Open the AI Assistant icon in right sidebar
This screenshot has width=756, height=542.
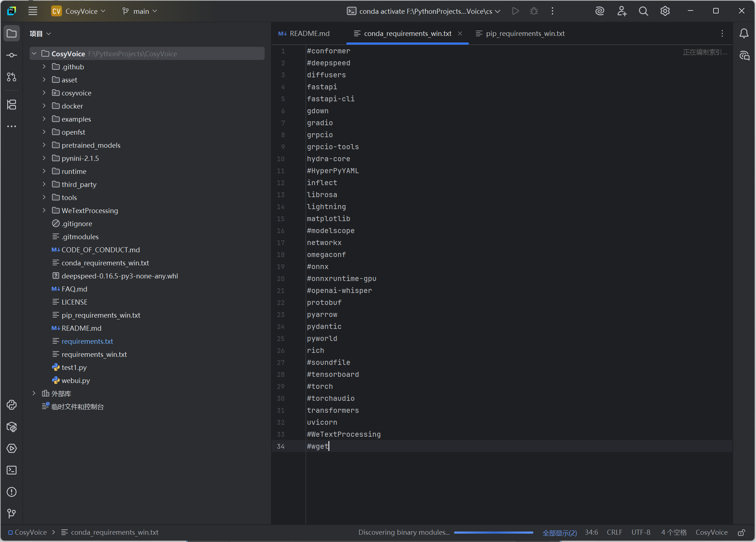[x=744, y=56]
